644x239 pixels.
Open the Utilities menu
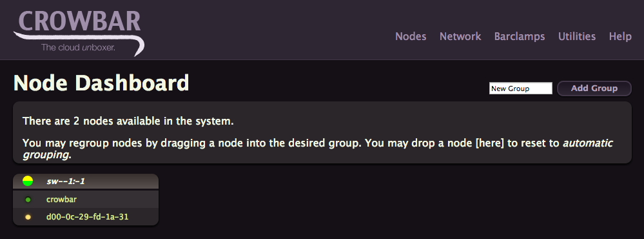click(577, 37)
